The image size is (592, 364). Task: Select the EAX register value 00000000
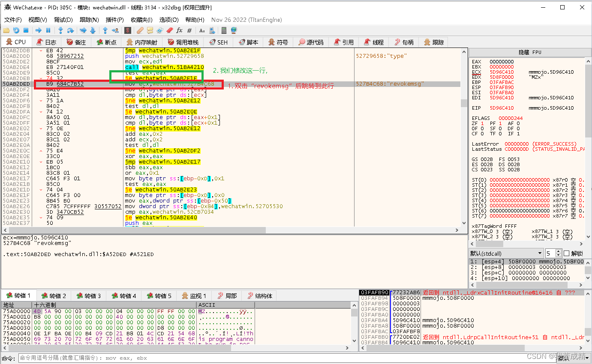coord(502,62)
